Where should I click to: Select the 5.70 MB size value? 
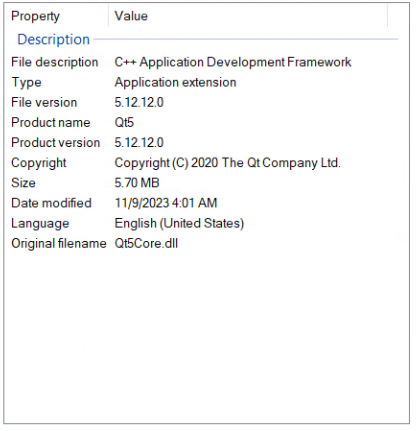pyautogui.click(x=137, y=183)
